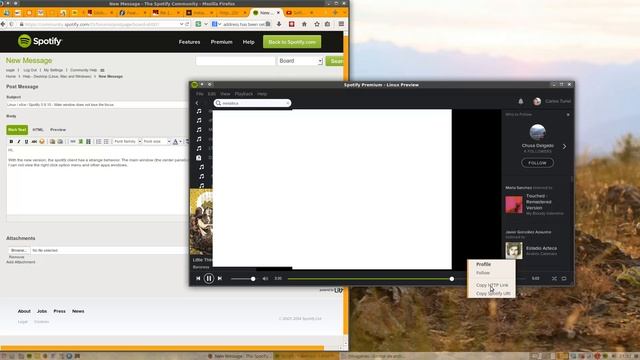Skip to the next track in Spotify
This screenshot has height=360, width=640.
pyautogui.click(x=220, y=278)
